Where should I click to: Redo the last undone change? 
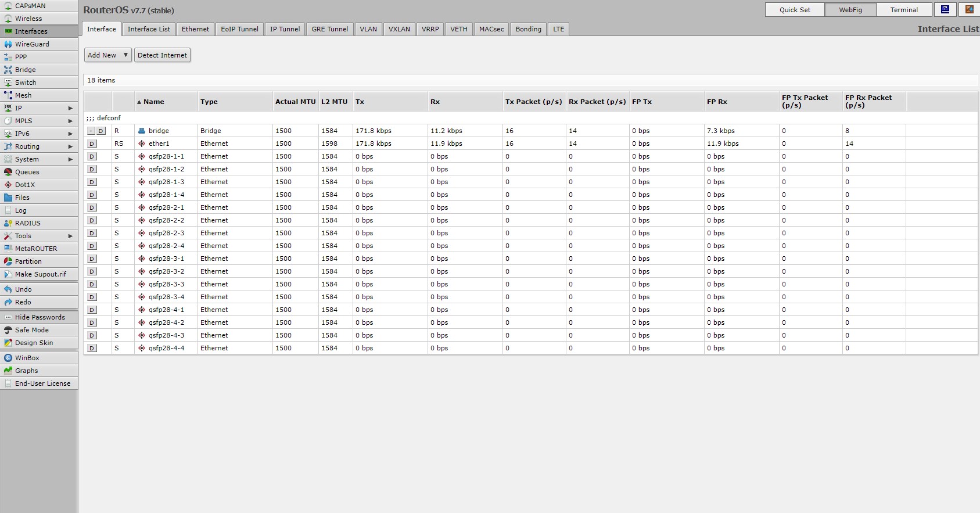39,302
